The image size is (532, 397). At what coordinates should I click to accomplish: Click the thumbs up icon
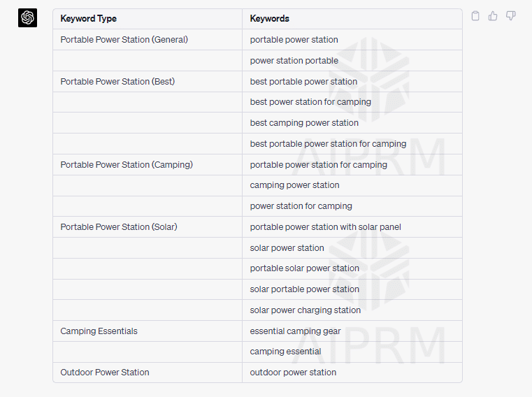tap(493, 16)
